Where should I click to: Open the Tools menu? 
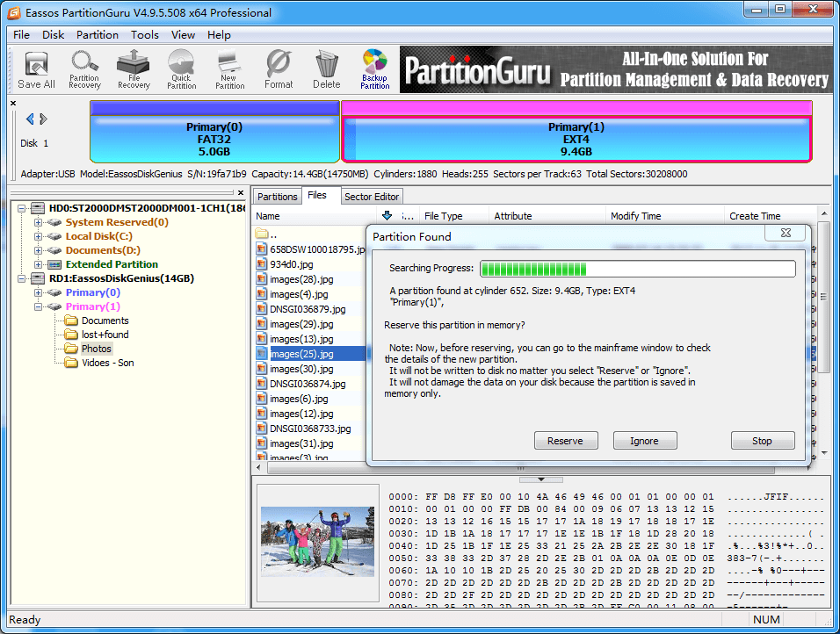coord(145,35)
